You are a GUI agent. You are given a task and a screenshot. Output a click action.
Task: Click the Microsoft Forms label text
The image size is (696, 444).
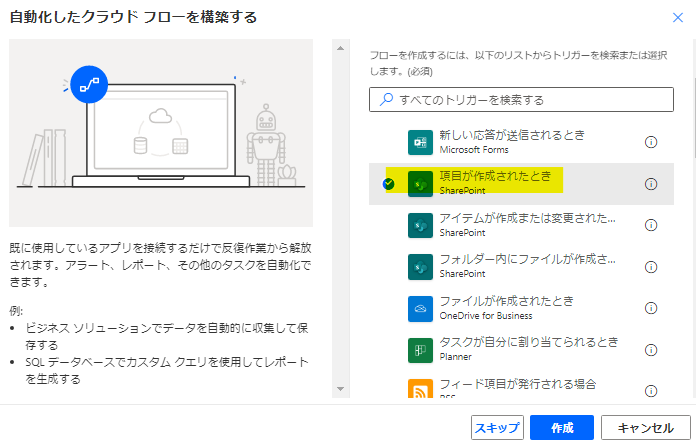pyautogui.click(x=474, y=150)
